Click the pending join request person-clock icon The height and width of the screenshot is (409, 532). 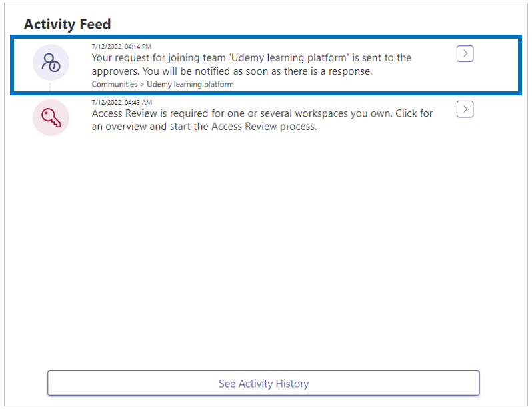click(51, 63)
